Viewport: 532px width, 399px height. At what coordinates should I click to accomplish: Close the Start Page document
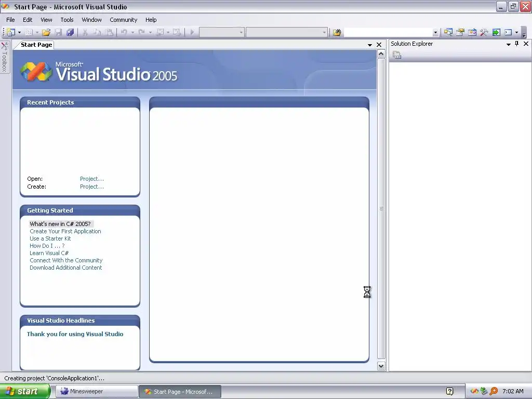click(x=379, y=45)
